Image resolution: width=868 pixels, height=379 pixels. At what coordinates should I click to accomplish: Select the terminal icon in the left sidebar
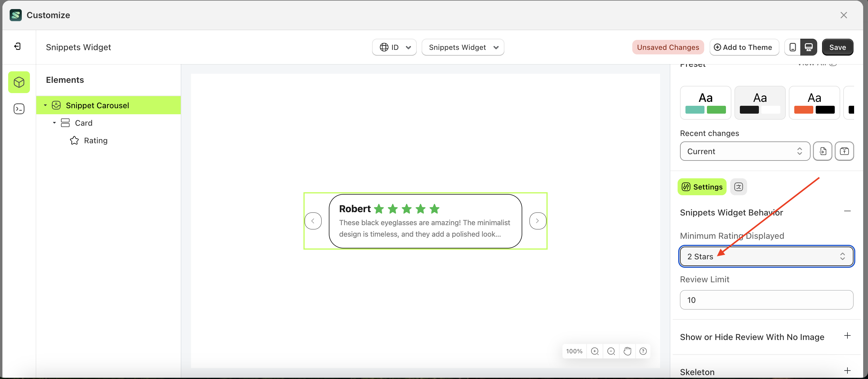pyautogui.click(x=19, y=109)
